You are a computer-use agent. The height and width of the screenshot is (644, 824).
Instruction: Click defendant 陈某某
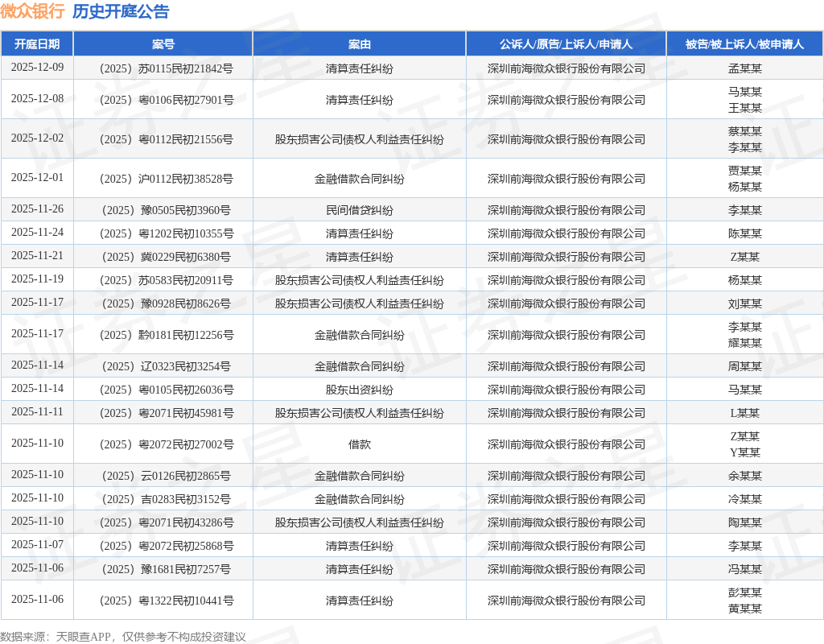point(745,233)
